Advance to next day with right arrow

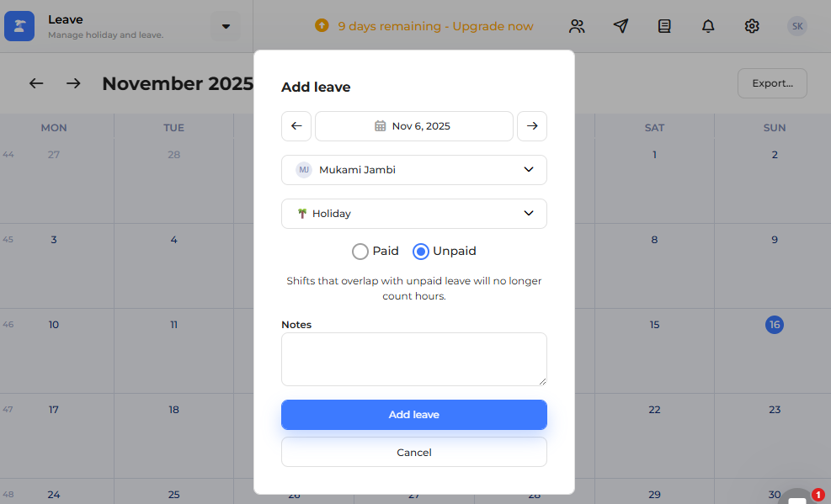click(532, 125)
